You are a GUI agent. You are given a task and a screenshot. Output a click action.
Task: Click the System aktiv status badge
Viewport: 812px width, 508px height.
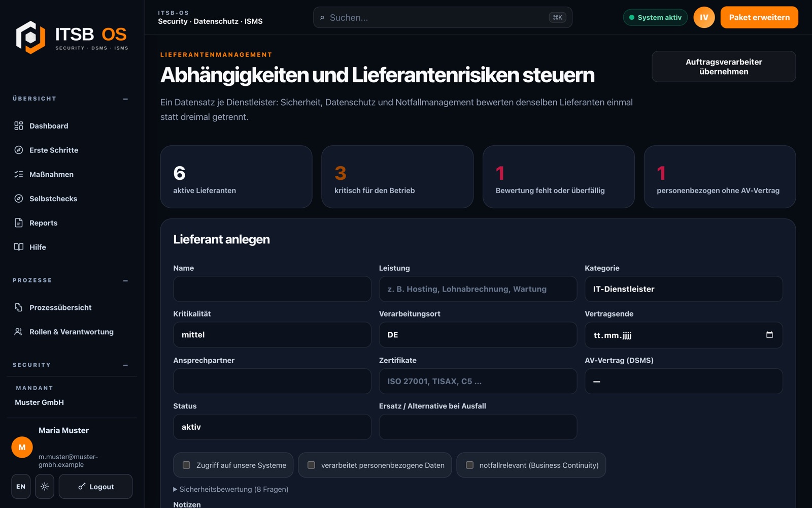click(655, 17)
